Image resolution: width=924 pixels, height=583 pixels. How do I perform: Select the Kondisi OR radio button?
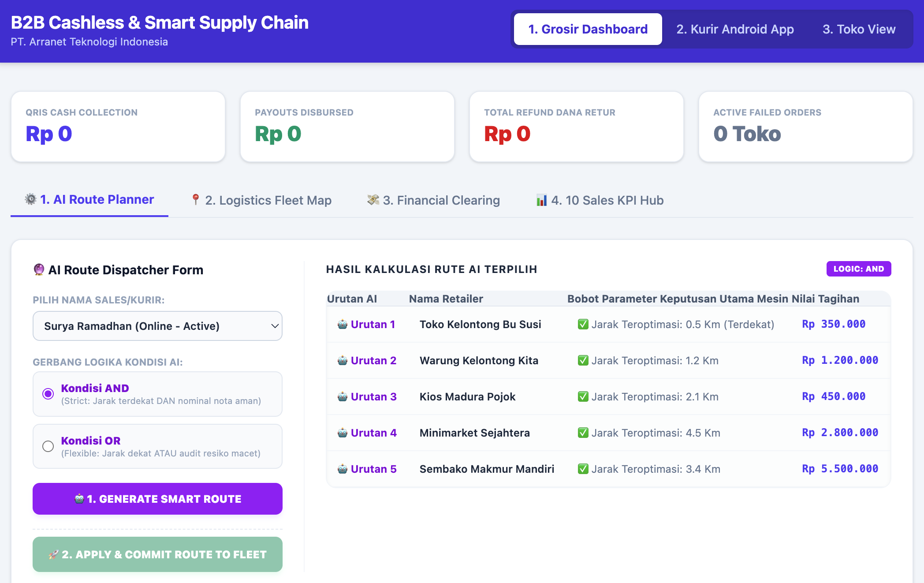[48, 446]
